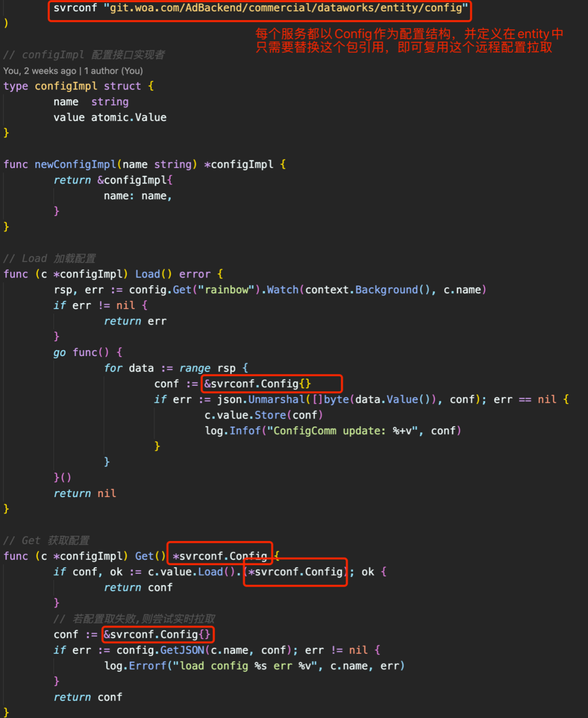Click the json.Unmarshal call
Screen dimensions: 588x718
point(261,400)
